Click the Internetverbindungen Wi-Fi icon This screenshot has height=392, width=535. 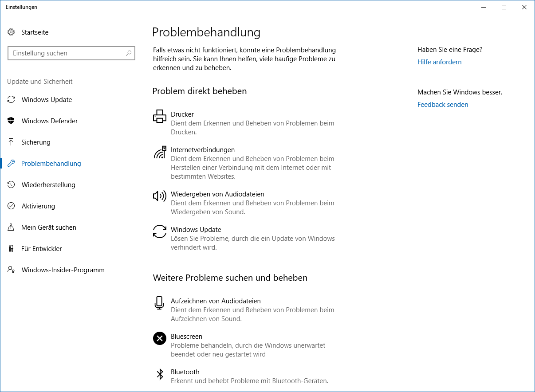coord(160,152)
